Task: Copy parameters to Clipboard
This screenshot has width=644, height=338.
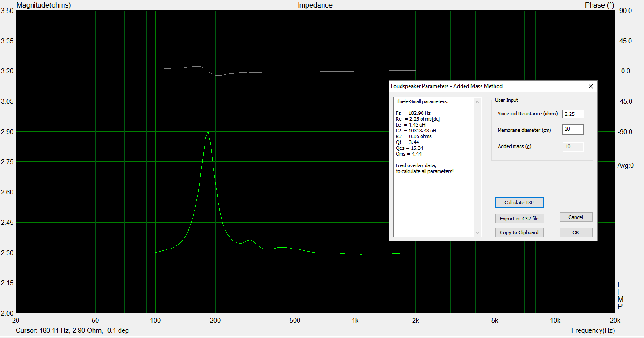Action: coord(519,232)
